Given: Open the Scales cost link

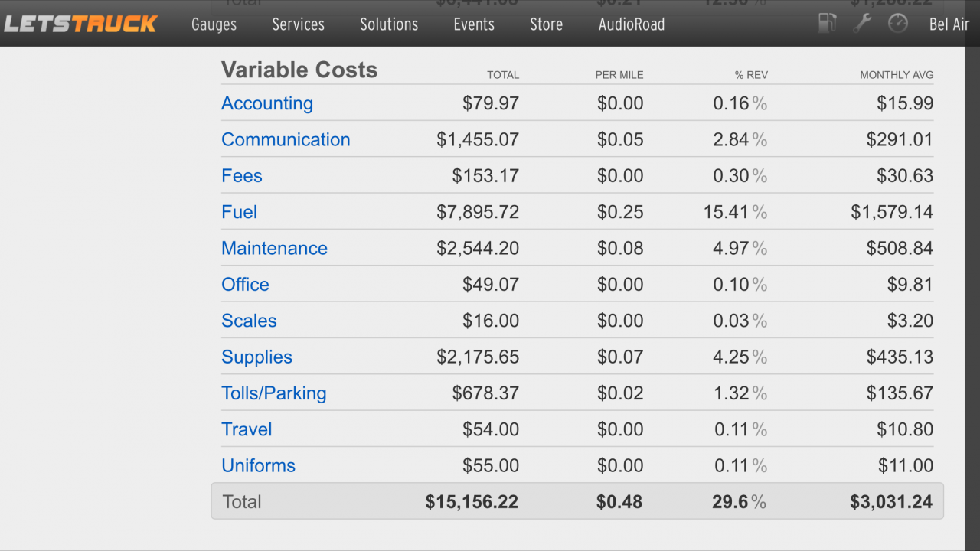Looking at the screenshot, I should [249, 321].
